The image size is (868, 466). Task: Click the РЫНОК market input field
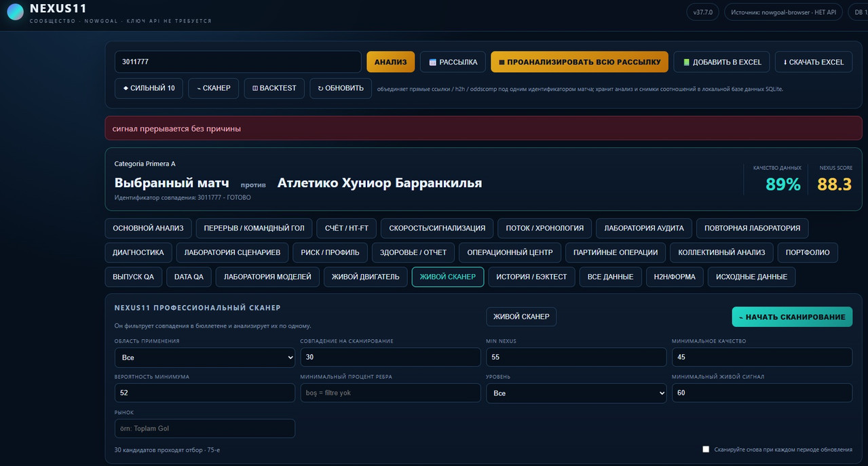pyautogui.click(x=205, y=428)
